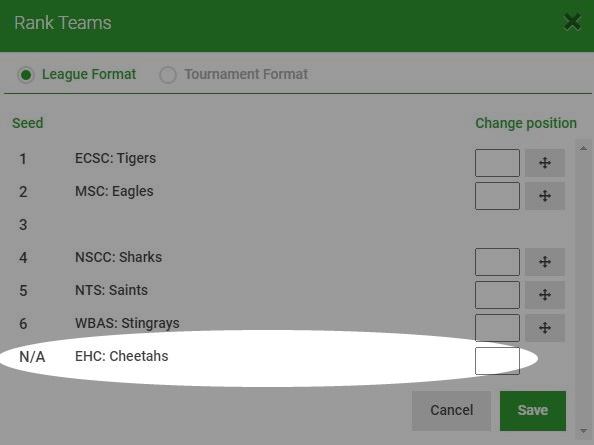Viewport: 594px width, 445px height.
Task: Click the move handle for MSC: Eagles
Action: pyautogui.click(x=545, y=196)
